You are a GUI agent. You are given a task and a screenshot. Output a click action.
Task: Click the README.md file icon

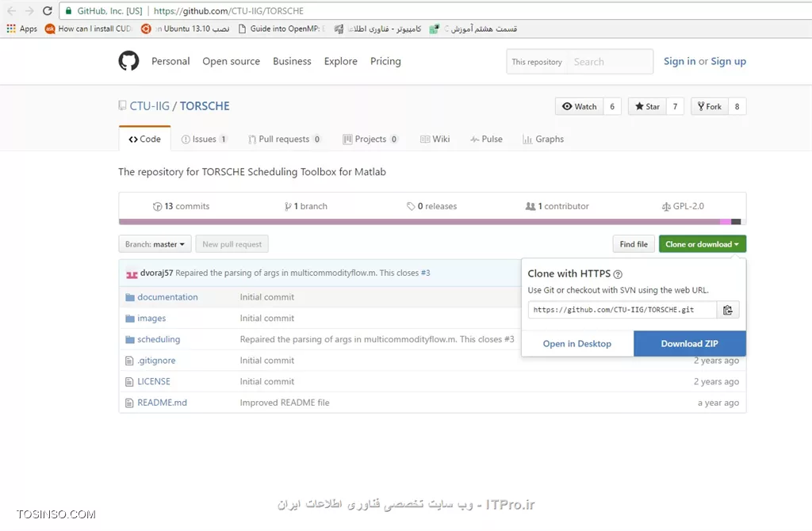click(129, 403)
